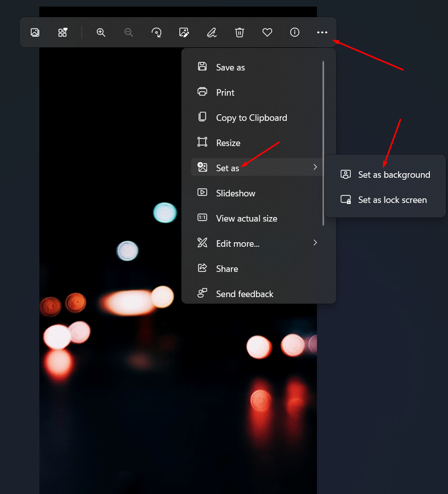Open the all photos gallery icon
448x494 pixels.
tap(35, 32)
